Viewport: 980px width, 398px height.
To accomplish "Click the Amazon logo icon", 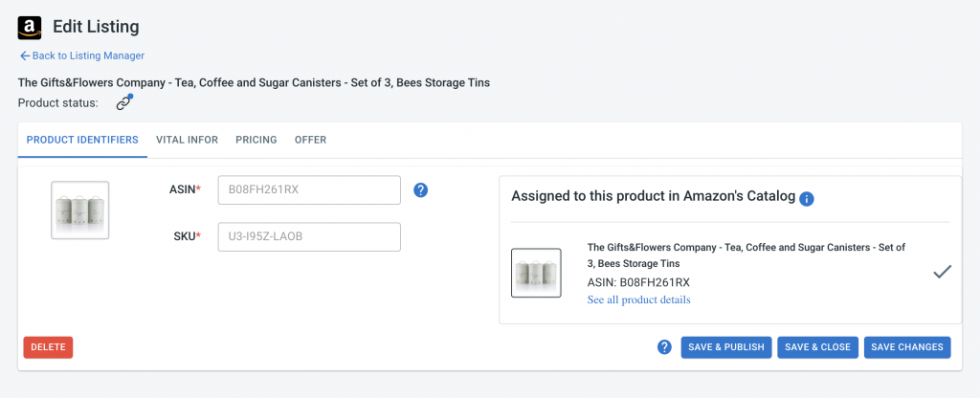I will pos(30,28).
